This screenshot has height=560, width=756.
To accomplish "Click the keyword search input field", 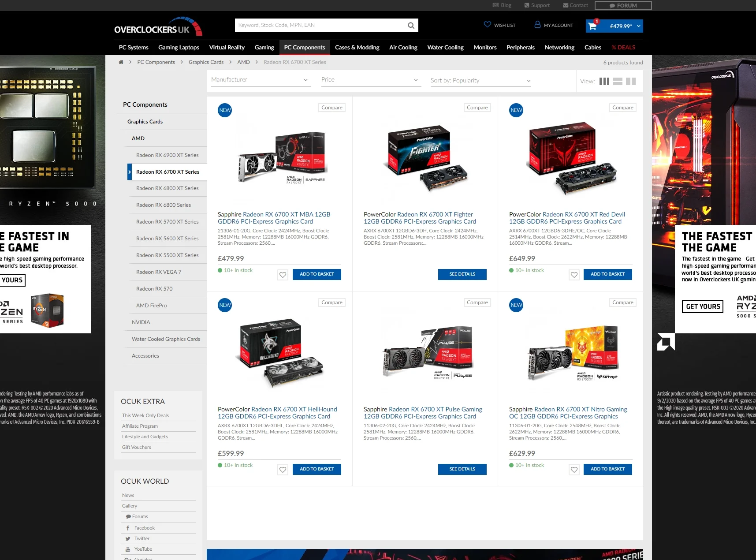I will coord(320,25).
